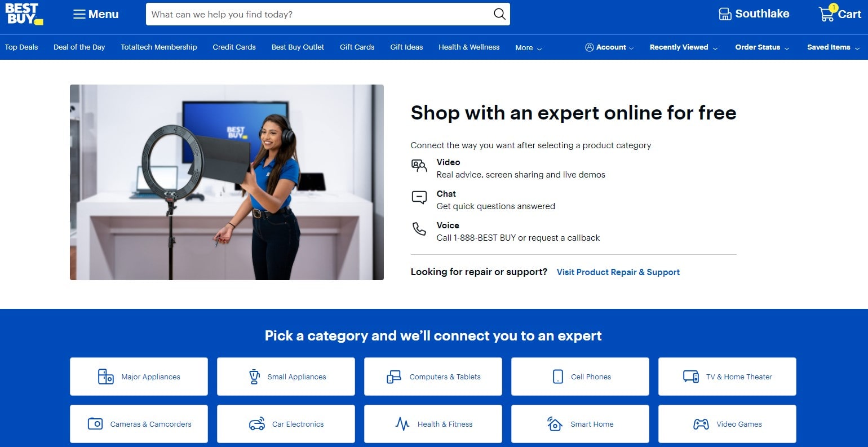Click the Cameras & Camcorders icon

(x=95, y=424)
